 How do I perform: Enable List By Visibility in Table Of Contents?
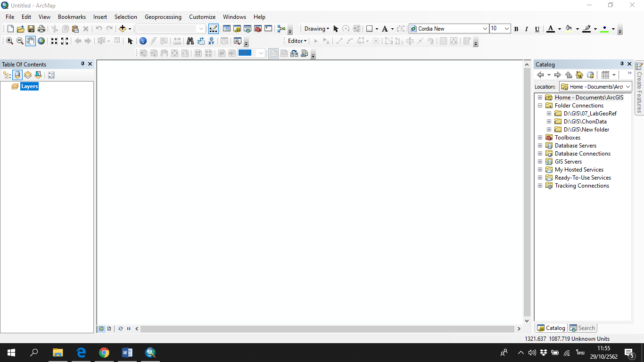pos(28,74)
